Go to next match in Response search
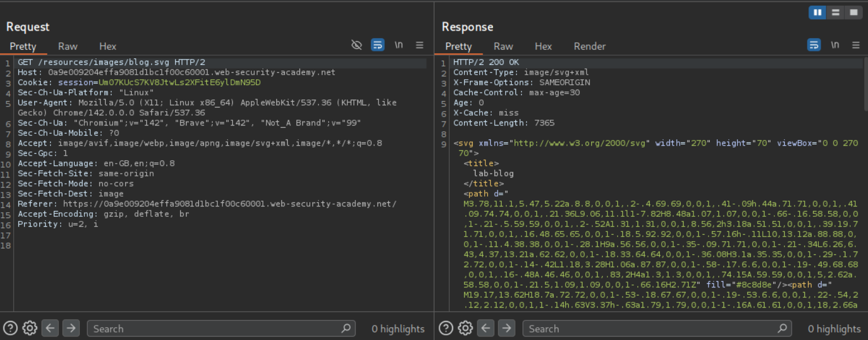868x340 pixels. pyautogui.click(x=506, y=328)
